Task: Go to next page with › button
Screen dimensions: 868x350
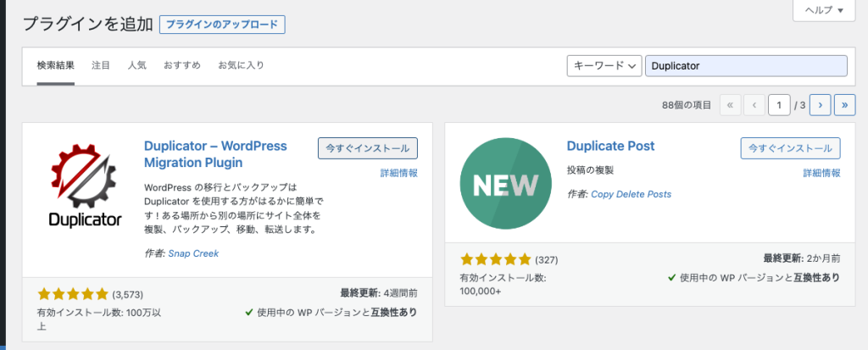Action: 820,105
